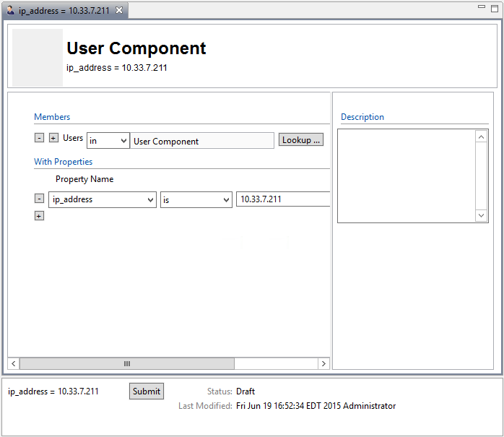The height and width of the screenshot is (437, 504).
Task: Minimize the editor panel
Action: 482,7
